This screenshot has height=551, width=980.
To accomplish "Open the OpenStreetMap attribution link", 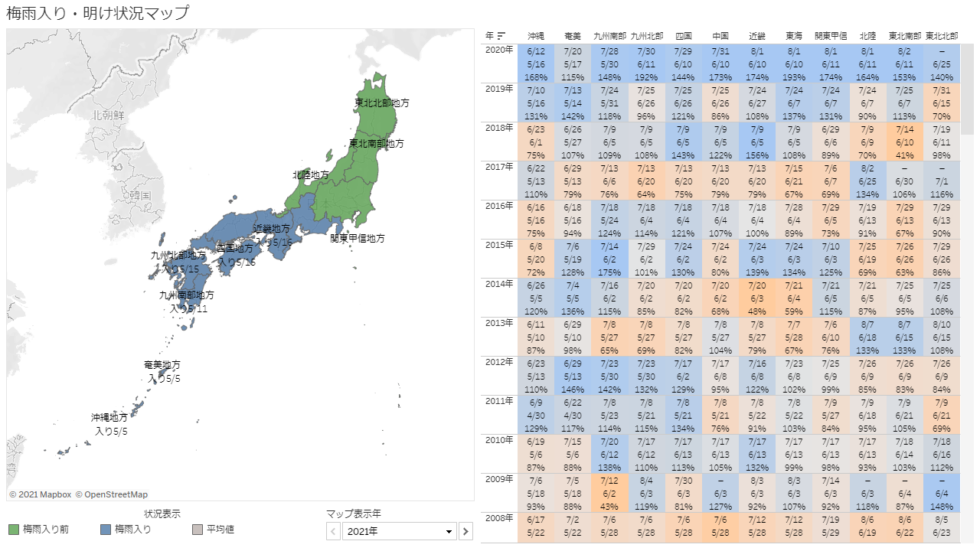I will [x=112, y=494].
